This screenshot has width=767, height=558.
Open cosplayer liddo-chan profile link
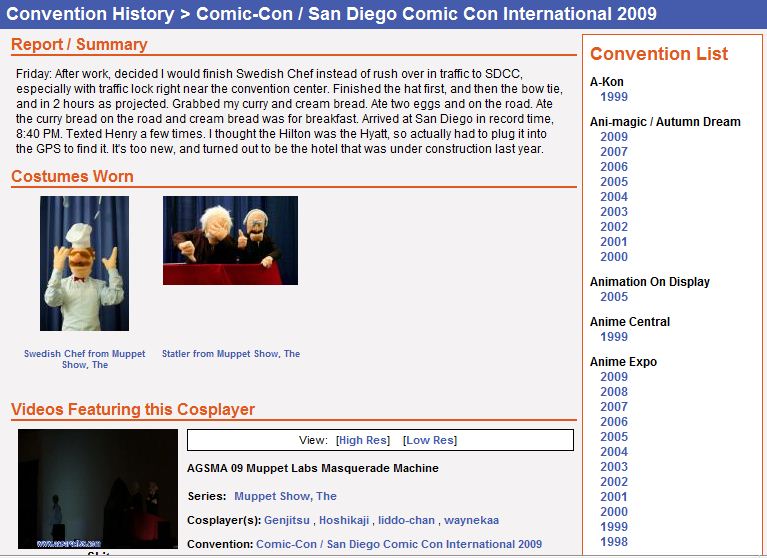[x=406, y=520]
